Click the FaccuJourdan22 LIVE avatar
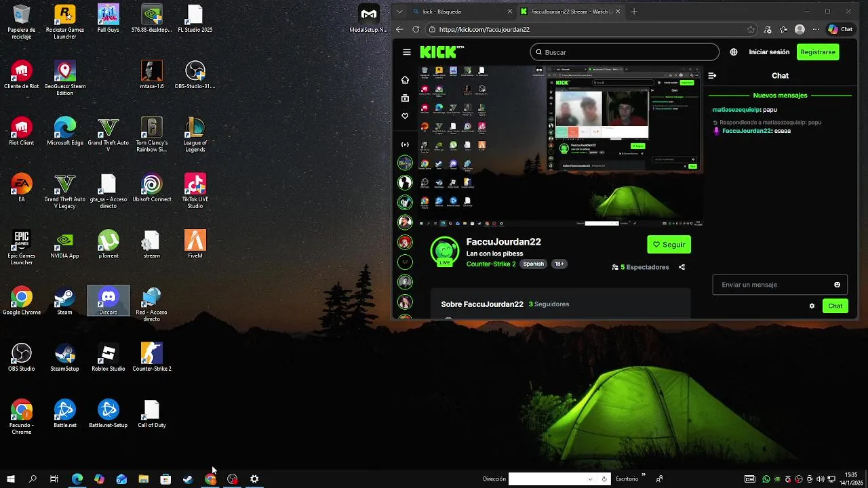 (x=445, y=251)
